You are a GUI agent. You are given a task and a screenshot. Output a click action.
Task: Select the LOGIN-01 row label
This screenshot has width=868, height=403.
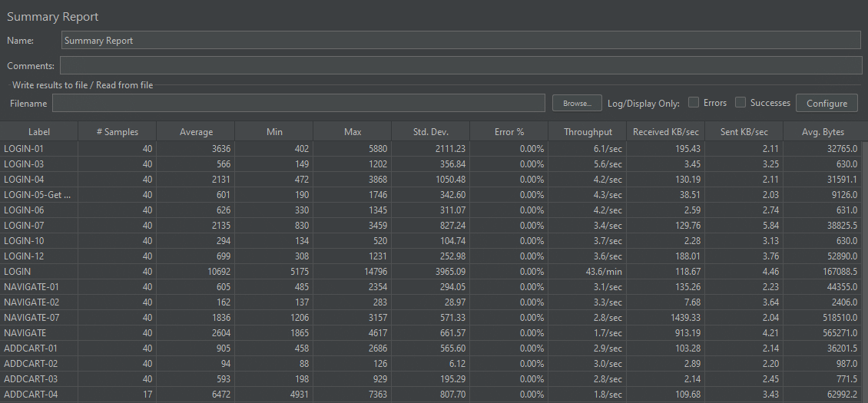coord(24,149)
